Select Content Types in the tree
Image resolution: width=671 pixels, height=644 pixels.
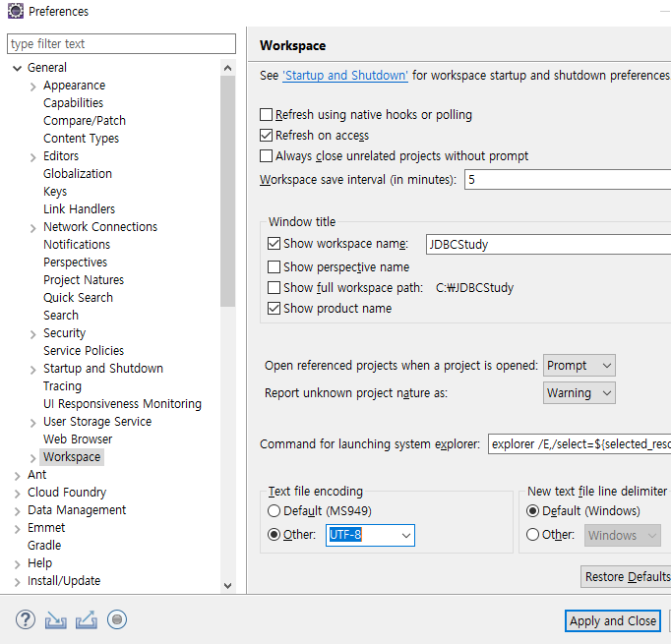pos(82,138)
